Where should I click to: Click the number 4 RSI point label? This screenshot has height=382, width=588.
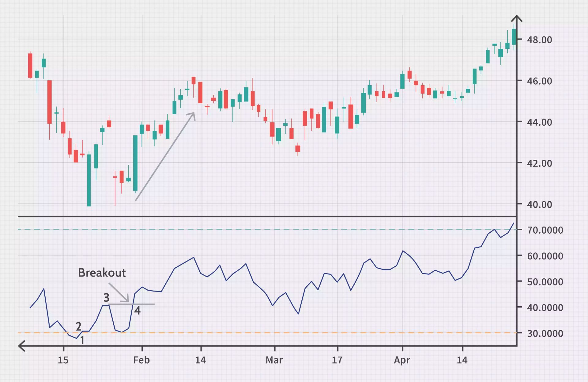pos(137,311)
